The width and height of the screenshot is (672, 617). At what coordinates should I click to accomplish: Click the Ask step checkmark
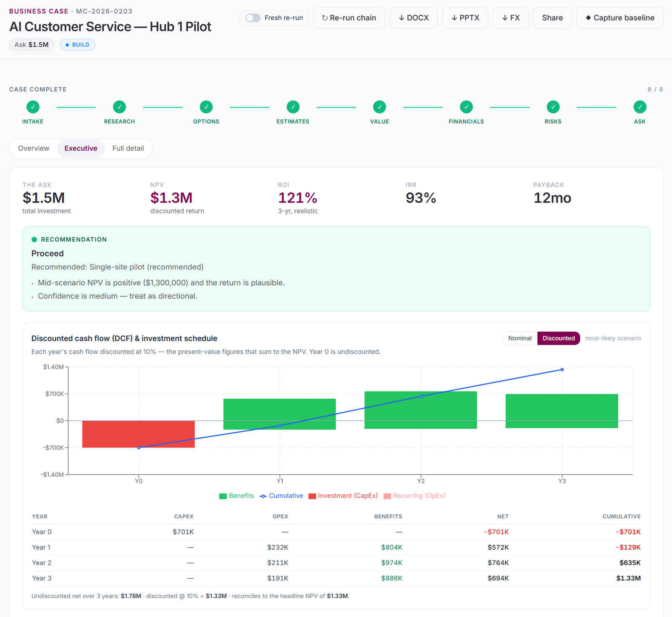[x=640, y=107]
